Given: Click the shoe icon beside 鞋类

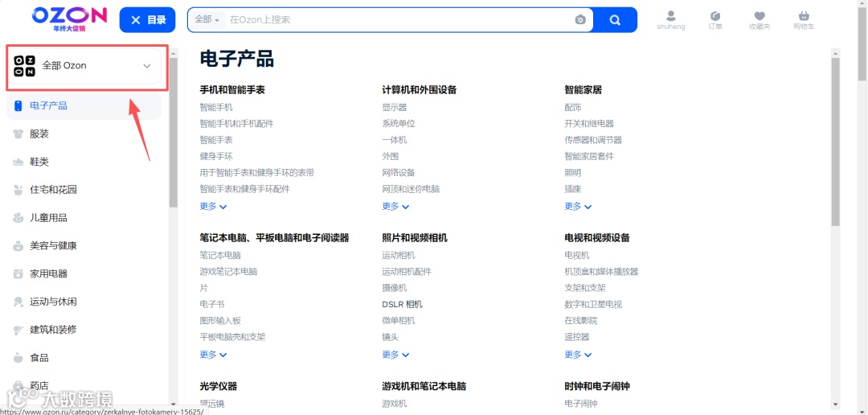Looking at the screenshot, I should coord(18,162).
